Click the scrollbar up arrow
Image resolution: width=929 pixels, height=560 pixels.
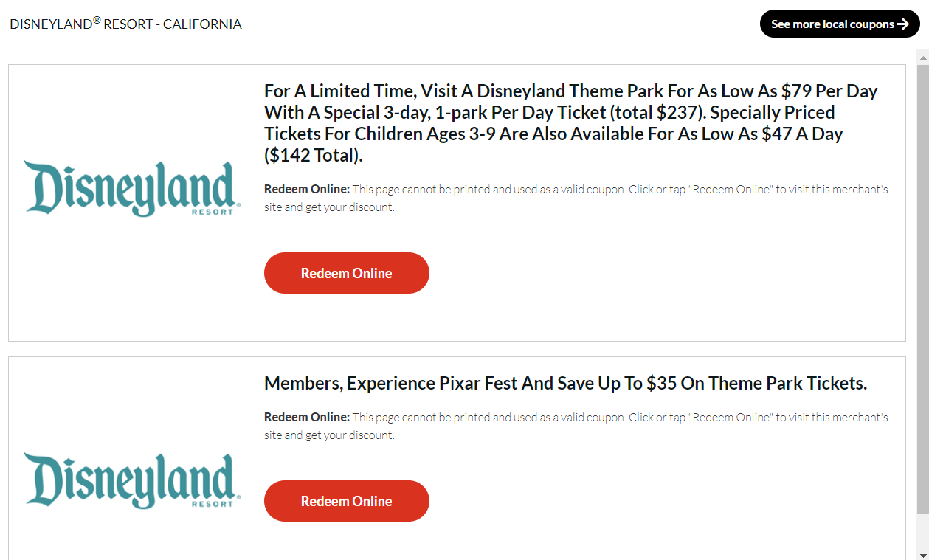(922, 57)
